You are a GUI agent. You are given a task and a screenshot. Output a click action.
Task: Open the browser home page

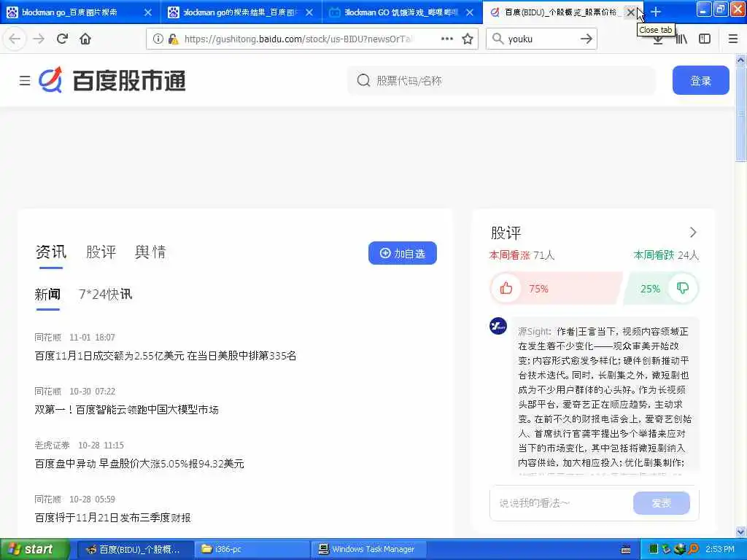(85, 39)
